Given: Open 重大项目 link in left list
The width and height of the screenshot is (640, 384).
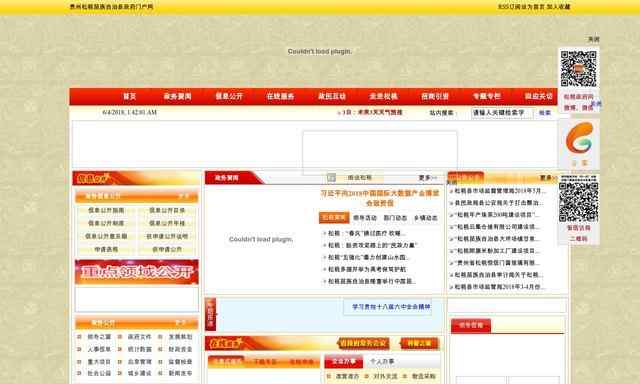Looking at the screenshot, I should [99, 362].
